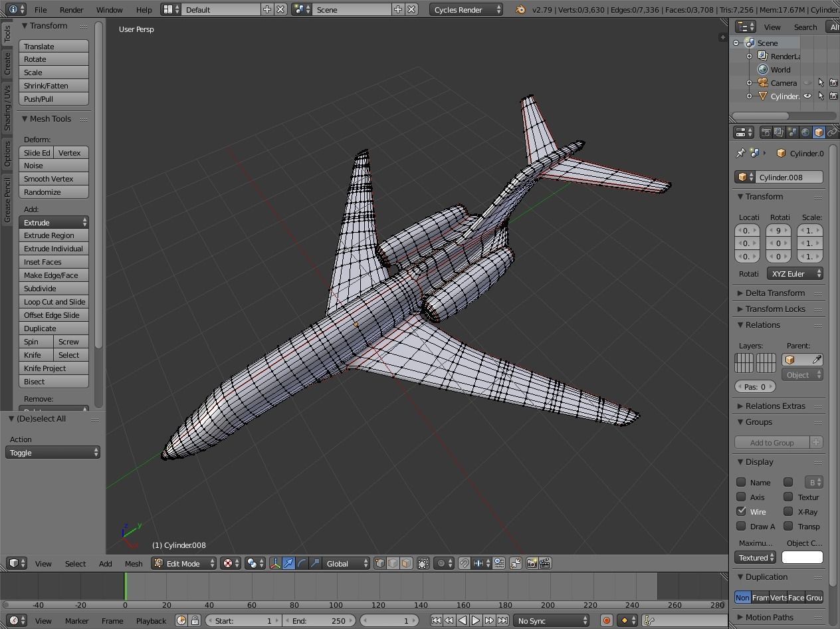840x629 pixels.
Task: Open the Render Layers properties tab icon
Action: [779, 132]
